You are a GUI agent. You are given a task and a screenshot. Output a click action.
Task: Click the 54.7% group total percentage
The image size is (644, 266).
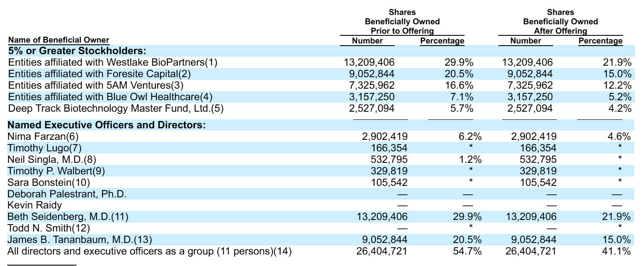(x=467, y=251)
